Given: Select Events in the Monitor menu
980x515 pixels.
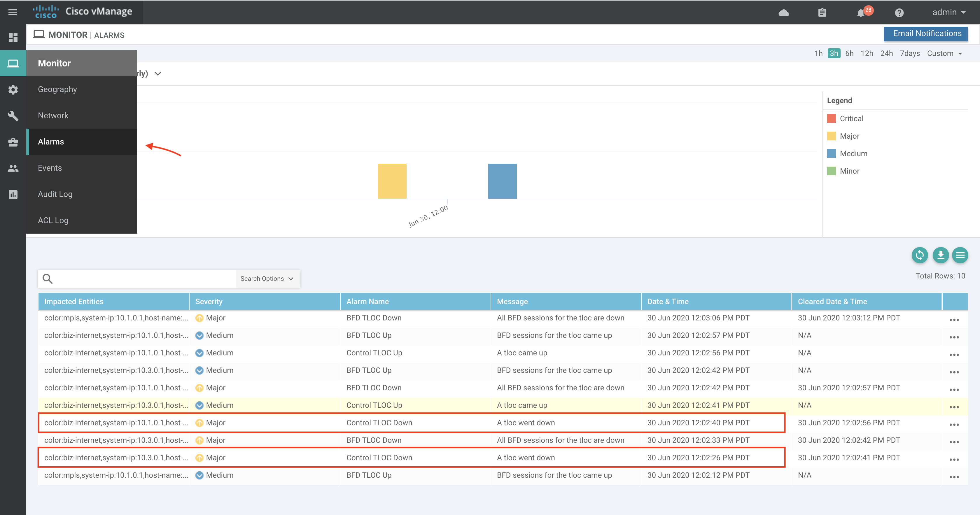Looking at the screenshot, I should 50,167.
